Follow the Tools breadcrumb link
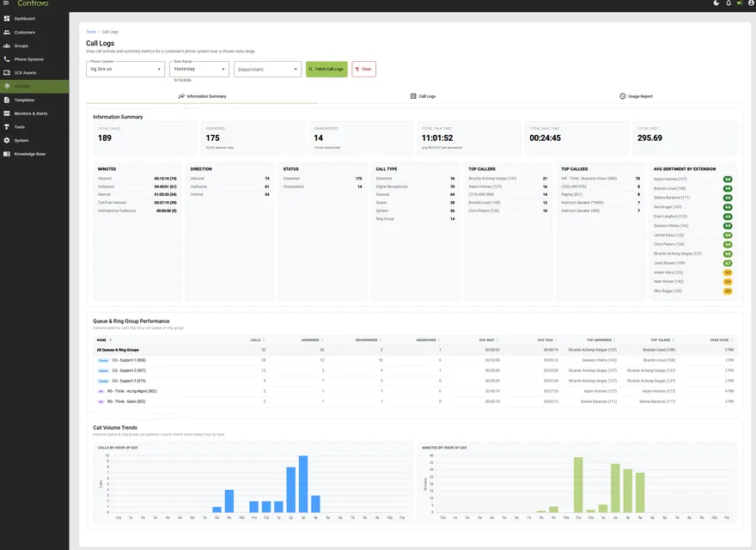 pyautogui.click(x=91, y=32)
